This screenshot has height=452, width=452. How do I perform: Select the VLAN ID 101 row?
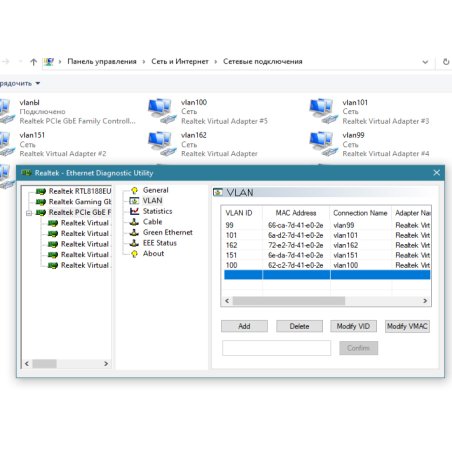tap(327, 235)
